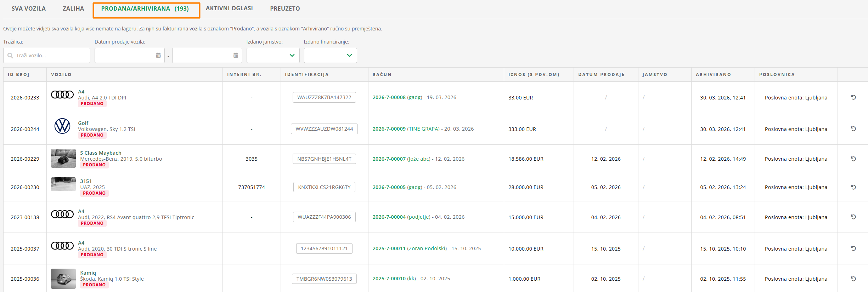Restore vehicle 2025-00037 using the undo icon

pos(853,248)
